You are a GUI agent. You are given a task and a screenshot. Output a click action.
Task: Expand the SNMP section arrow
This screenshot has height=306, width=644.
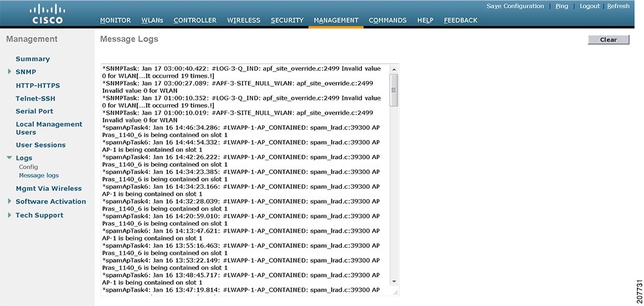pyautogui.click(x=10, y=72)
